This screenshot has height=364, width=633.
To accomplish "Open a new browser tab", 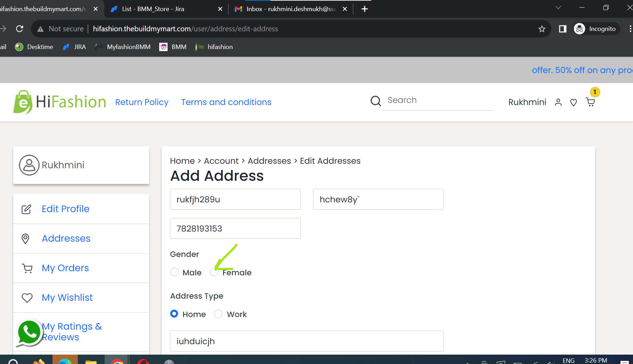I will click(x=364, y=9).
